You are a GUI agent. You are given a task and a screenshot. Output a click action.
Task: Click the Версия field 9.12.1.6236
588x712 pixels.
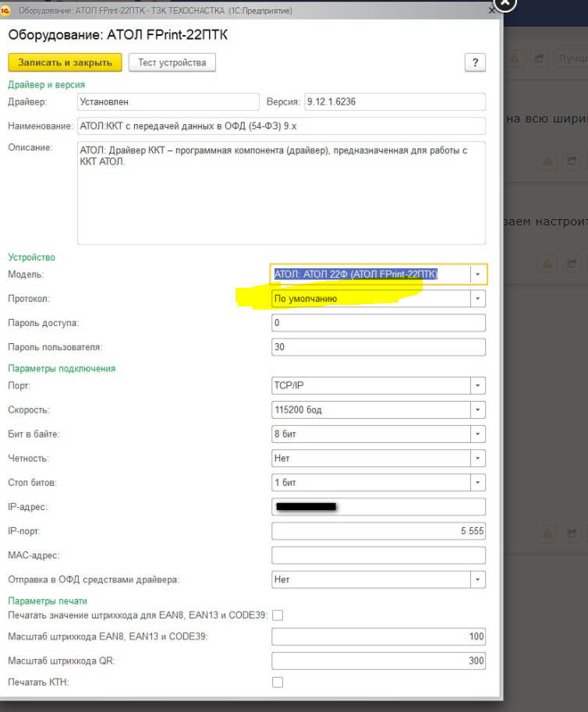click(395, 101)
